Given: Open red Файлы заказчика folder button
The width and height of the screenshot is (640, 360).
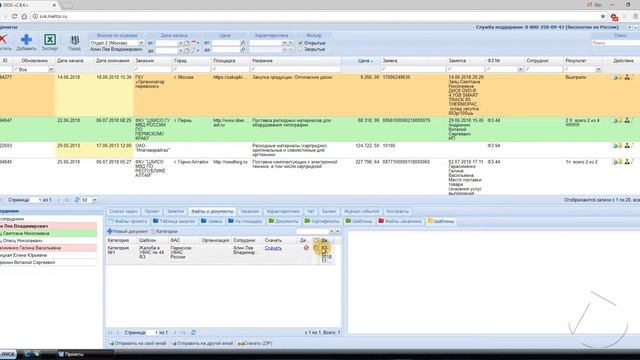Looking at the screenshot, I should click(400, 221).
